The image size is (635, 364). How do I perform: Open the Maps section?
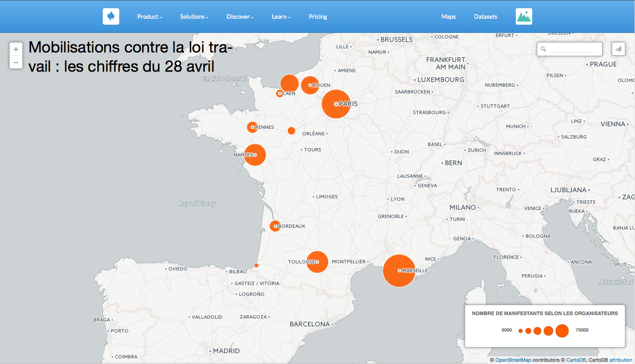pyautogui.click(x=448, y=16)
